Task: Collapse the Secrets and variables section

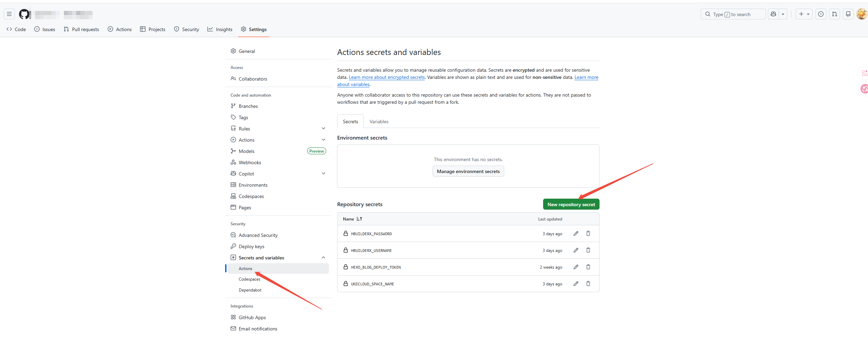Action: pos(323,258)
